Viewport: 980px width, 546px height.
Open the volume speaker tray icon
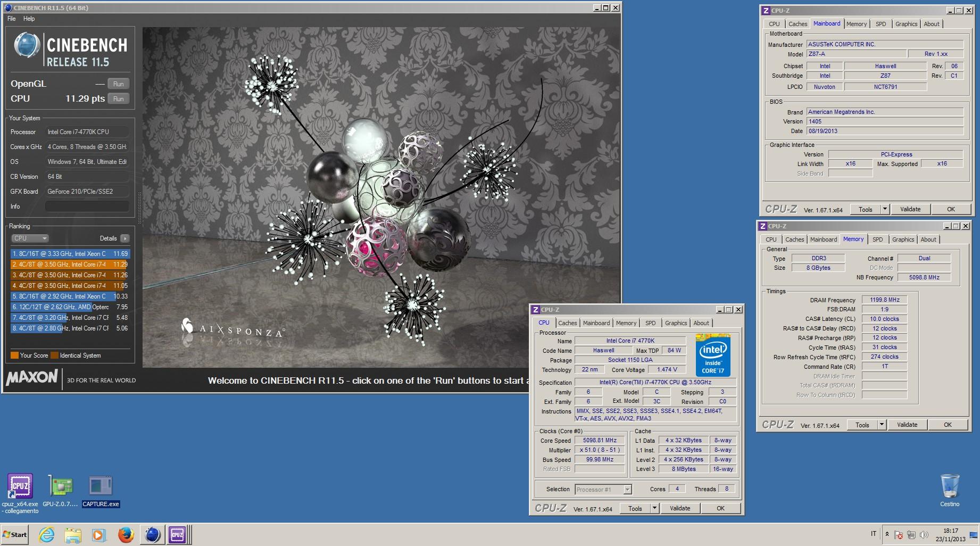924,535
